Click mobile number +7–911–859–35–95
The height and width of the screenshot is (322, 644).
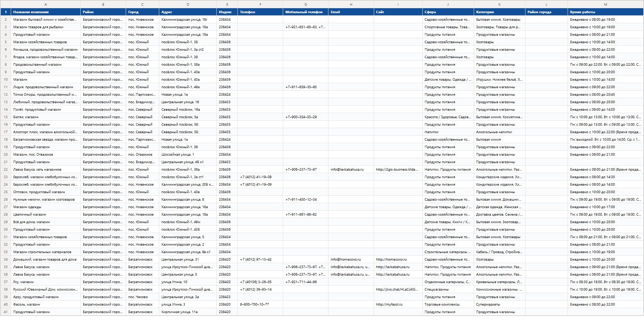[306, 87]
